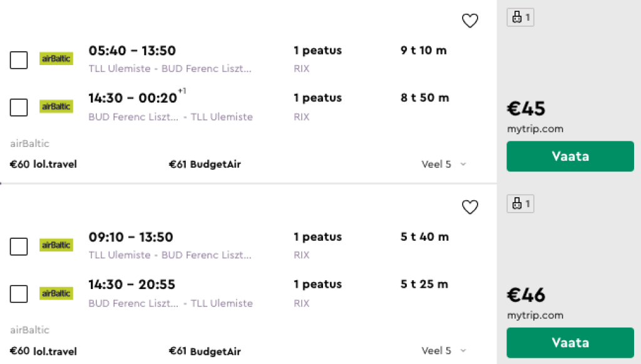Expand "Veel 5" offers in first result
Screen dimensions: 641x364
[x=444, y=164]
